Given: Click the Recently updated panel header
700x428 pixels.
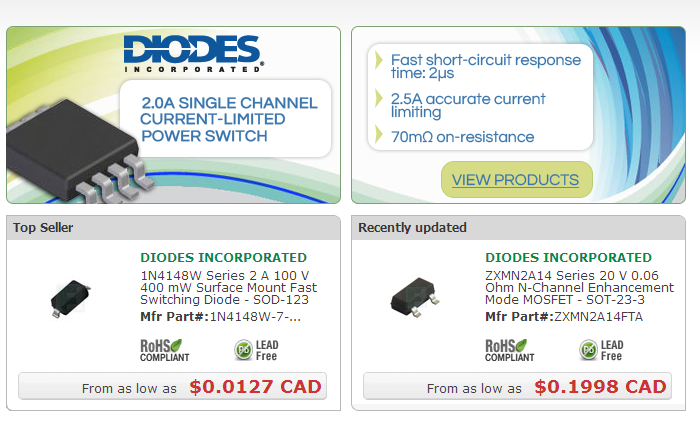Looking at the screenshot, I should [518, 228].
